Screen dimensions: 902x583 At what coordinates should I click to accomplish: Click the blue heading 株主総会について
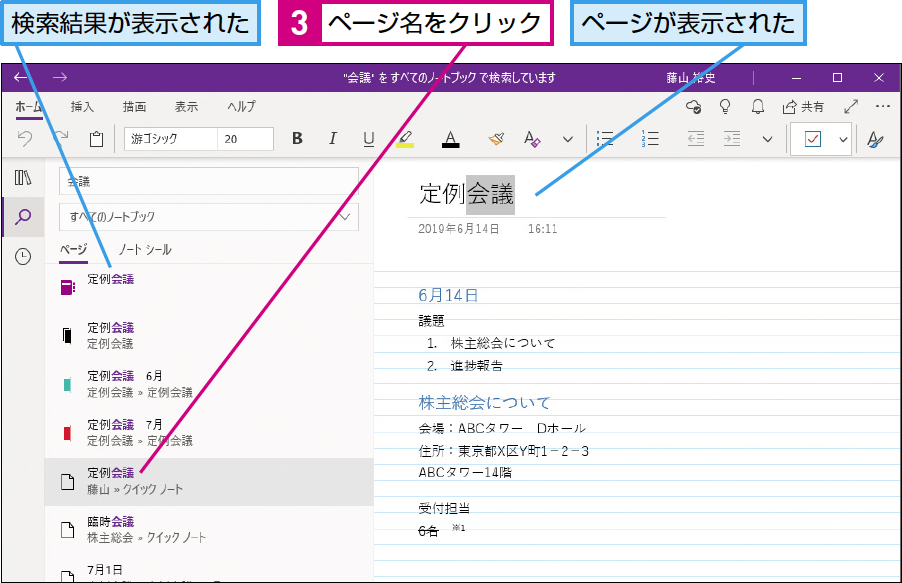coord(485,403)
